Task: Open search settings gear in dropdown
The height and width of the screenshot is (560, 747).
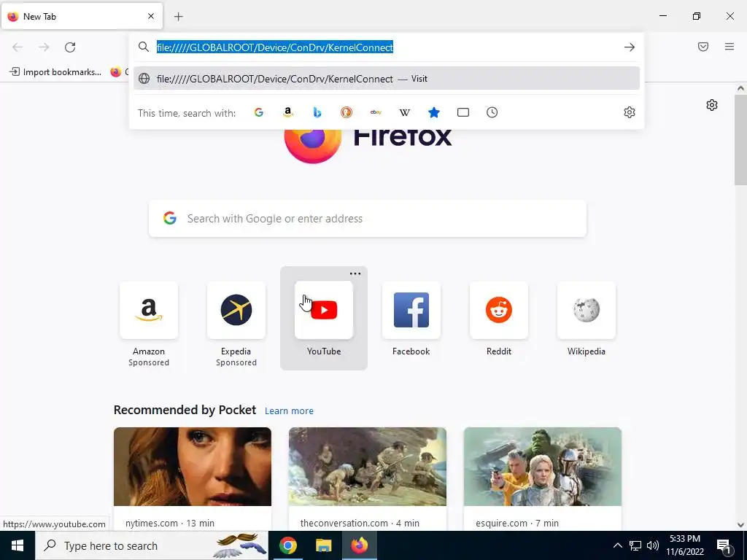Action: click(630, 112)
